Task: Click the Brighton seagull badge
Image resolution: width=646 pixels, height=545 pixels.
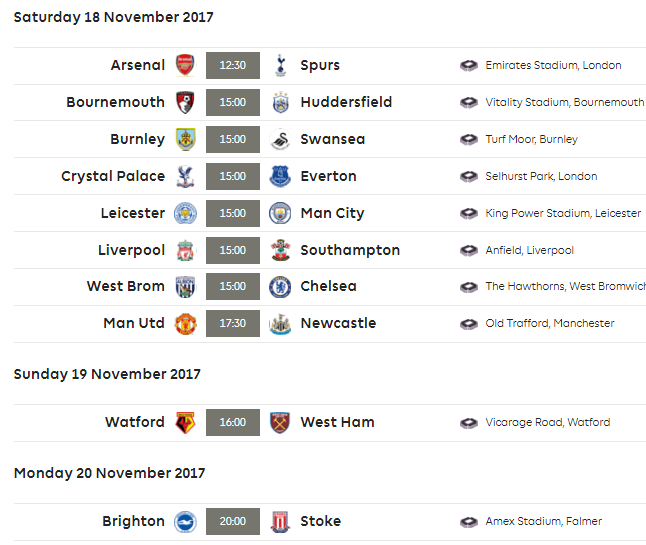Action: pyautogui.click(x=185, y=522)
